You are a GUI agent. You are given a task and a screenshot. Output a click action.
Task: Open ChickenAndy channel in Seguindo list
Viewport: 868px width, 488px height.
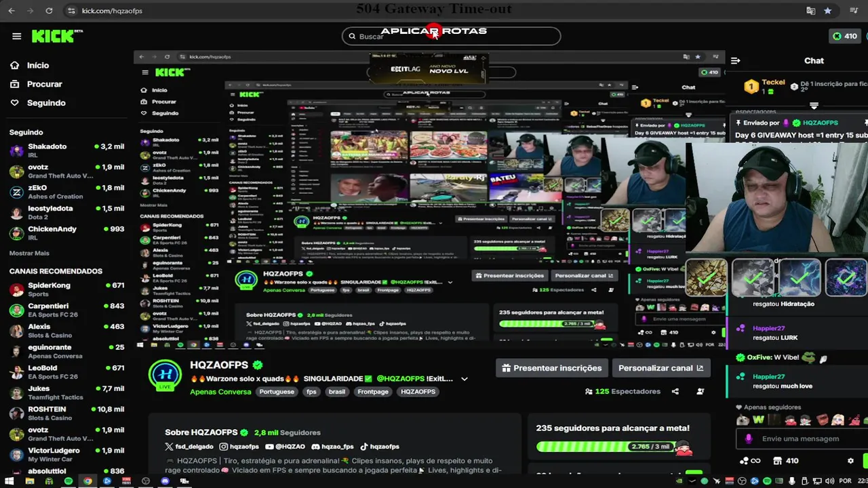[x=67, y=233]
